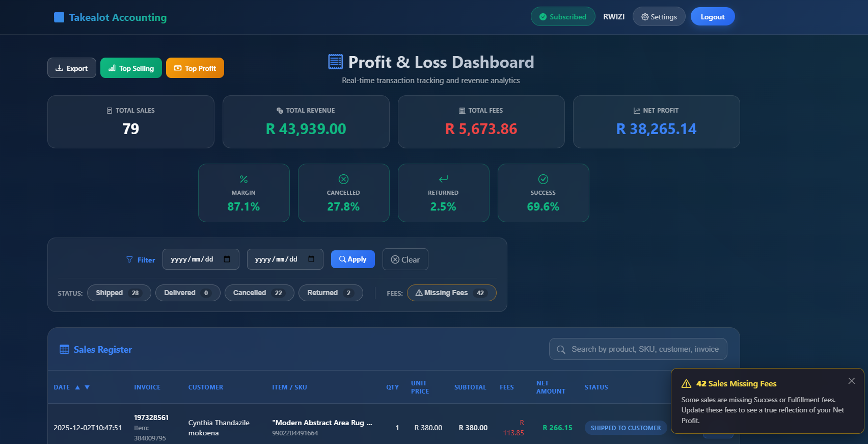Focus the end date field
The image size is (868, 444).
[x=285, y=259]
